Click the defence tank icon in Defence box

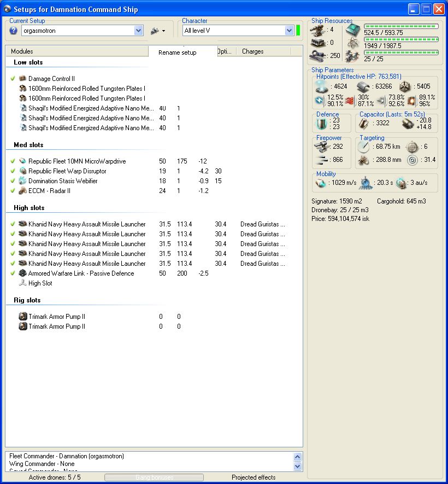(x=321, y=124)
